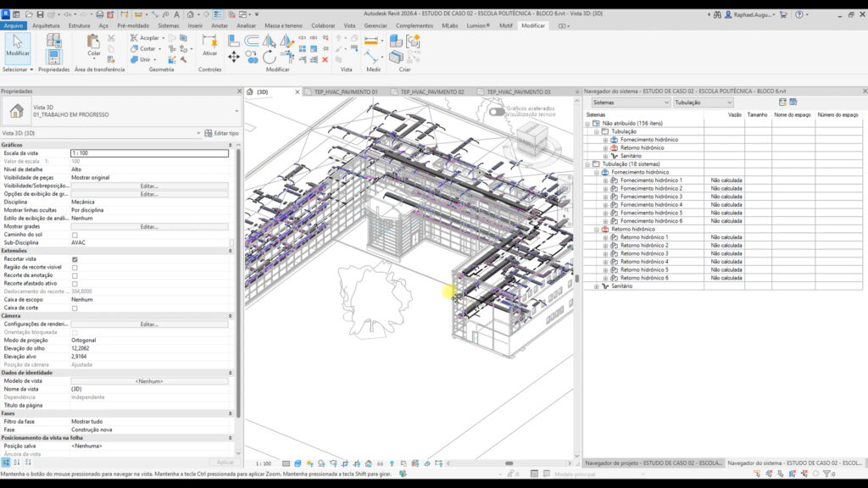Select the Trim/Extend to corner tool
The height and width of the screenshot is (488, 868).
[287, 56]
